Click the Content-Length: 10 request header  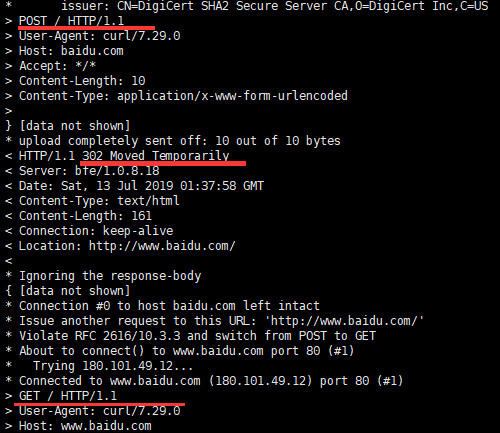pos(82,81)
